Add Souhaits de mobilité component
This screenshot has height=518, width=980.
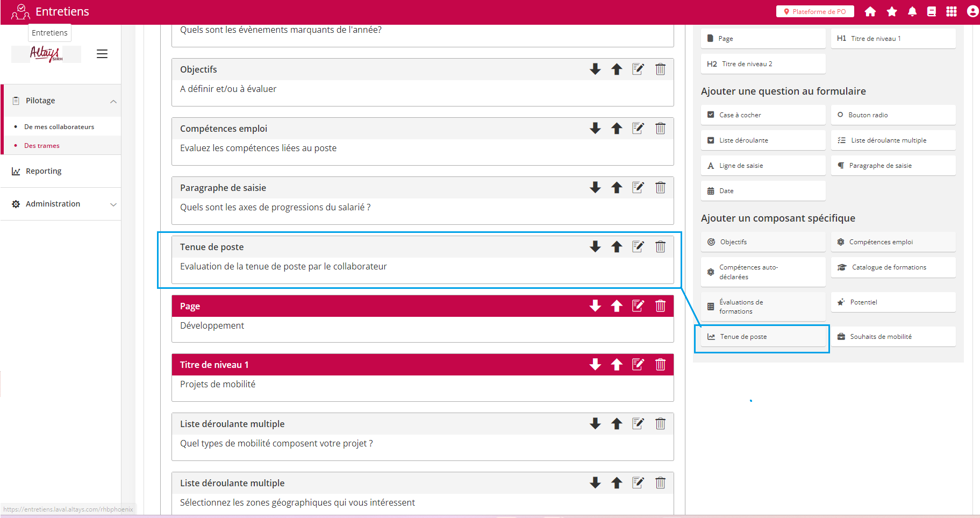point(893,337)
